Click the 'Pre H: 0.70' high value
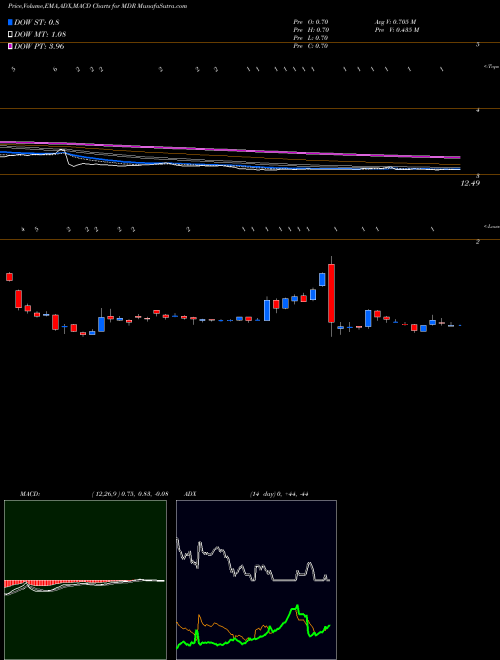500x660 pixels. tap(311, 30)
